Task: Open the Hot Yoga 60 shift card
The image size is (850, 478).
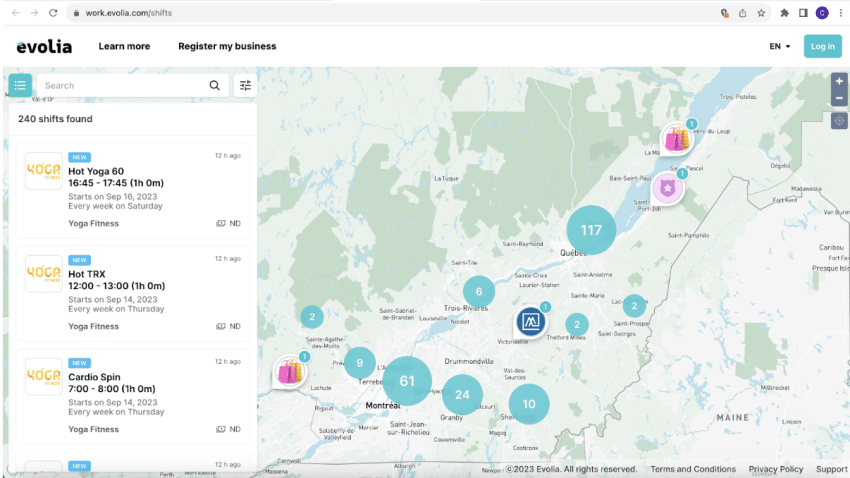Action: pyautogui.click(x=134, y=190)
